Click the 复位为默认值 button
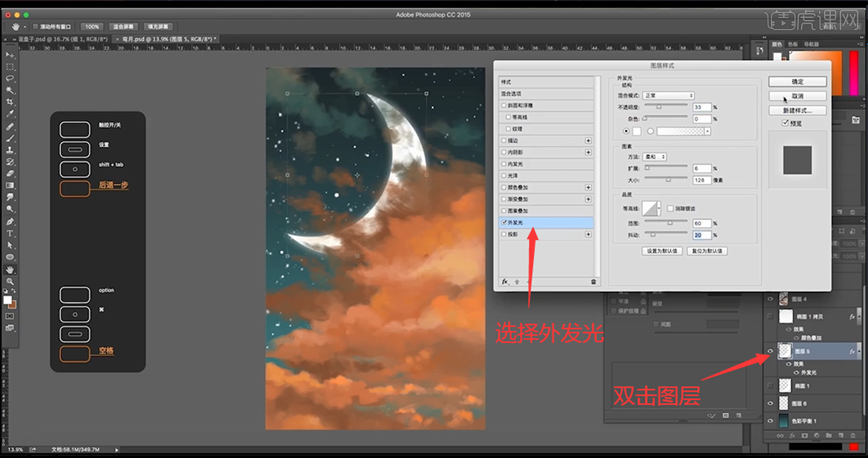 click(x=707, y=251)
